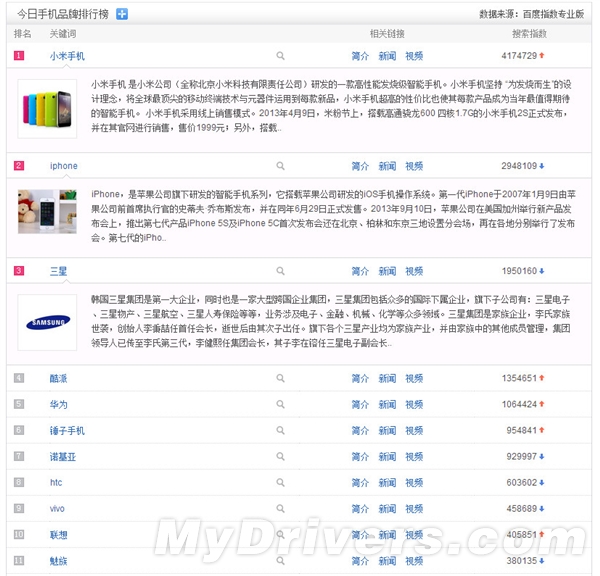Open 简介 link for 魅族
This screenshot has height=576, width=600.
point(360,561)
